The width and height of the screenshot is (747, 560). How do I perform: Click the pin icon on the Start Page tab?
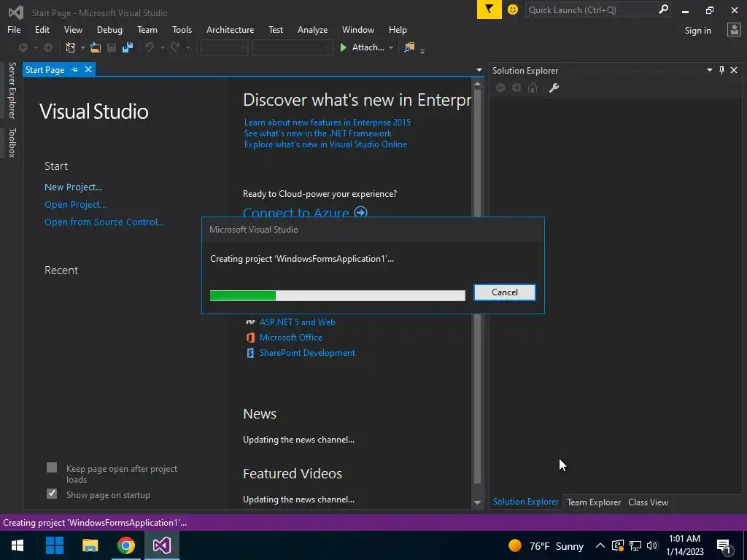[x=75, y=69]
